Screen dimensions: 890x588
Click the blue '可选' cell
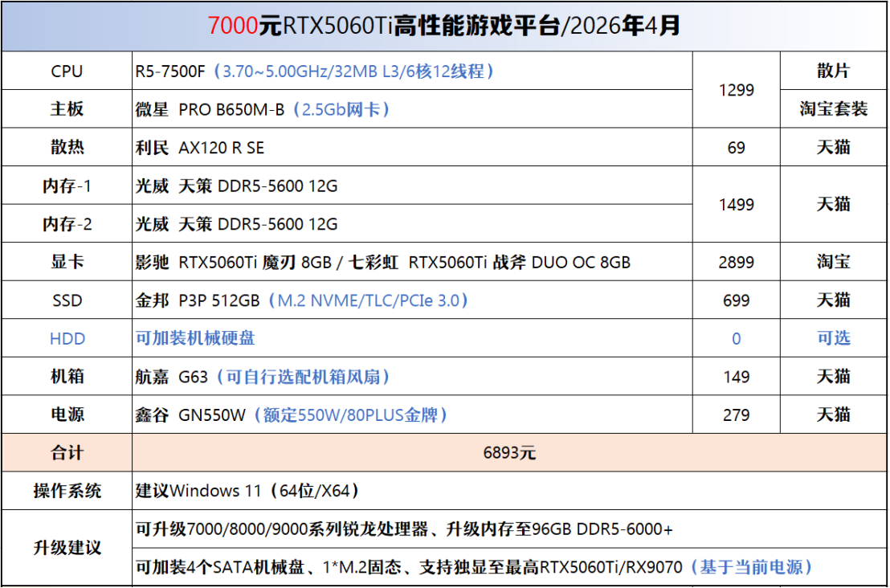tap(834, 338)
